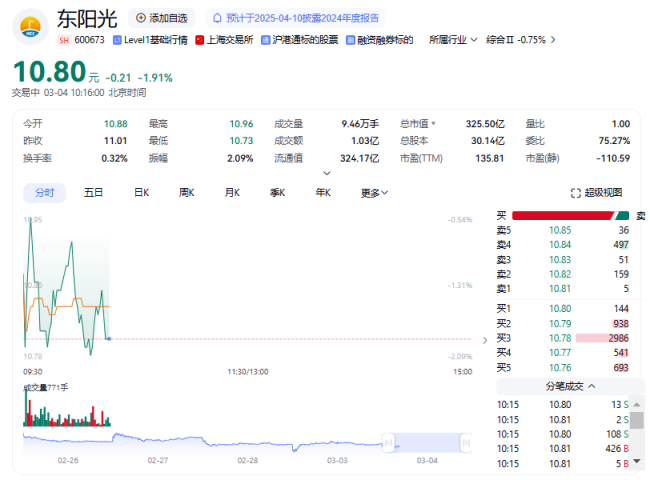This screenshot has width=650, height=480.
Task: Click the right handle of timeline range slider
Action: tap(466, 443)
